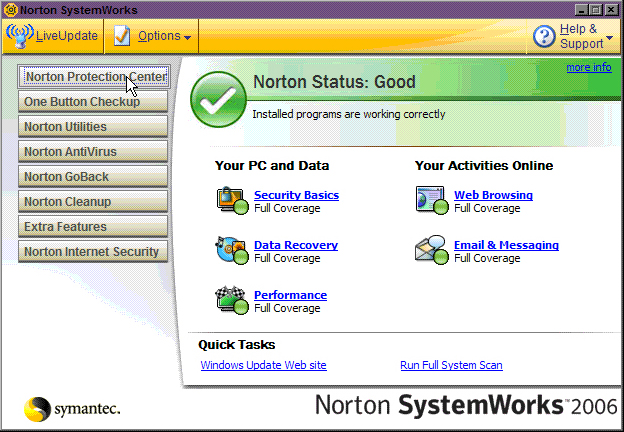Click the Security Basics padlock monitor icon

pyautogui.click(x=232, y=200)
